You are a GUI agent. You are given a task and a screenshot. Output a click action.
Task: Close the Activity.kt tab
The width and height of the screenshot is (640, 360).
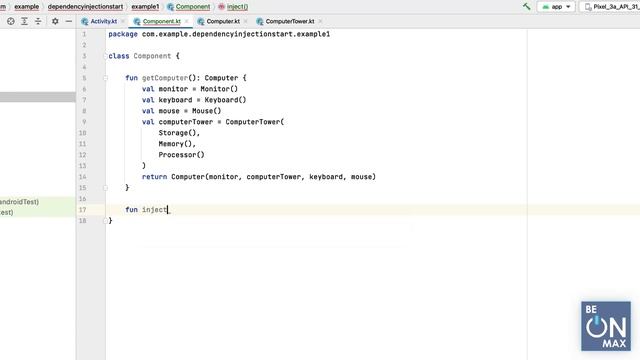[123, 21]
